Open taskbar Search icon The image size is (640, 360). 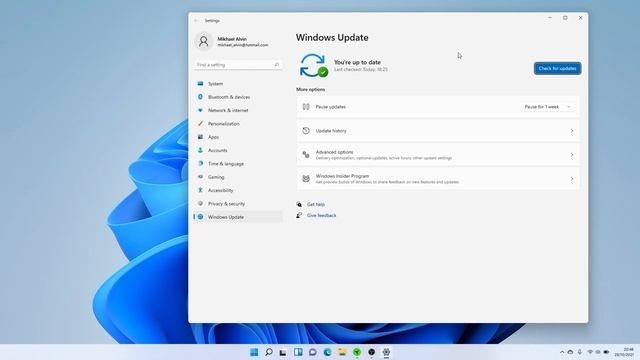(x=269, y=352)
